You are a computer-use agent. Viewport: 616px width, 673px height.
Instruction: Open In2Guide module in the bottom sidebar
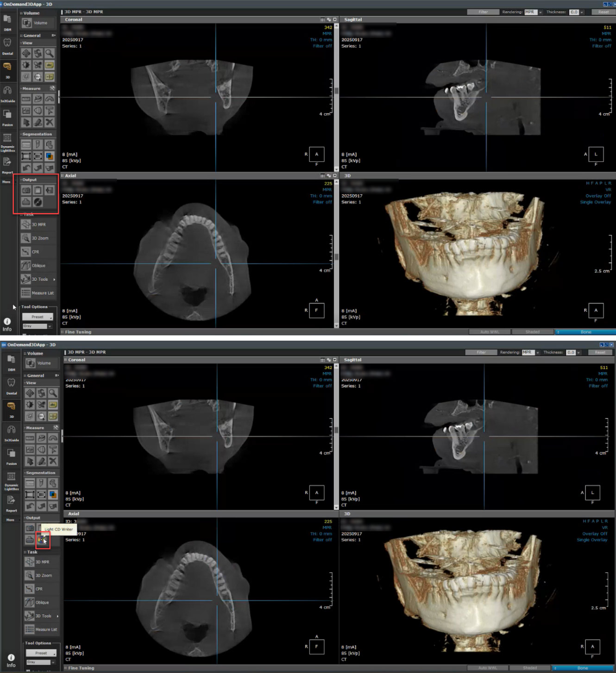tap(11, 432)
